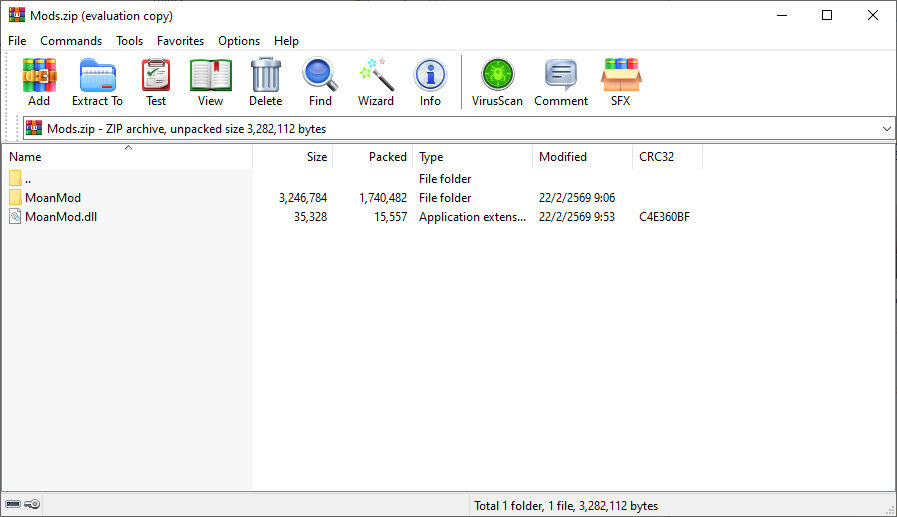Image resolution: width=897 pixels, height=517 pixels.
Task: Click the WinRAR title bar app icon
Action: pos(17,15)
